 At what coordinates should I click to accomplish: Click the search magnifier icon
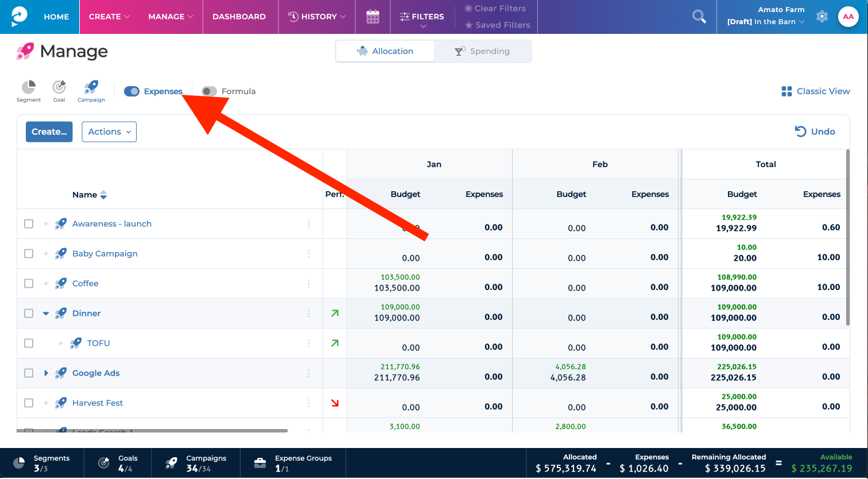tap(699, 17)
